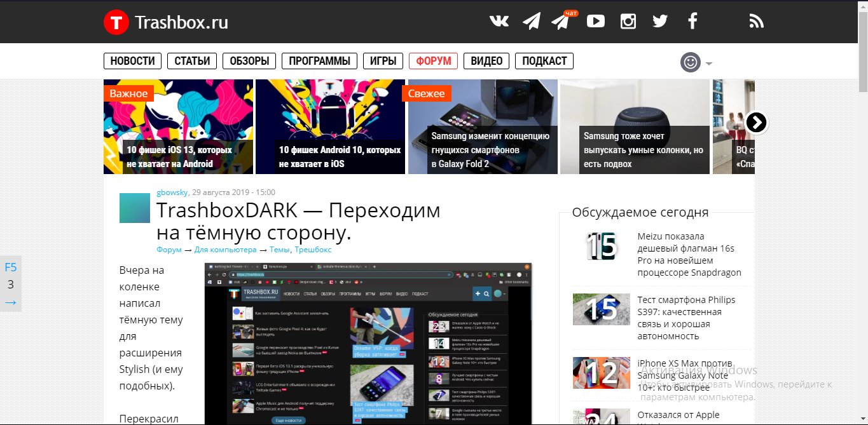Open the Telegram chat icon
Viewport: 868px width, 425px height.
coord(561,20)
